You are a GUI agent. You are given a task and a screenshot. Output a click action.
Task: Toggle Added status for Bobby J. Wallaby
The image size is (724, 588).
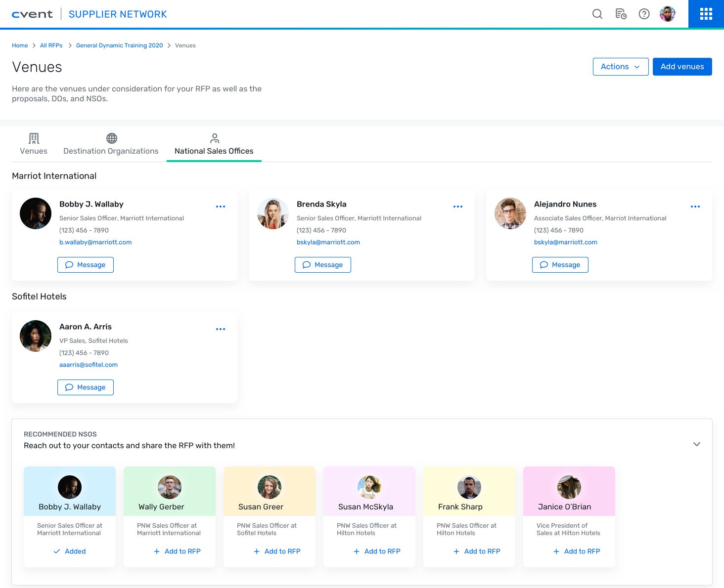pos(70,551)
